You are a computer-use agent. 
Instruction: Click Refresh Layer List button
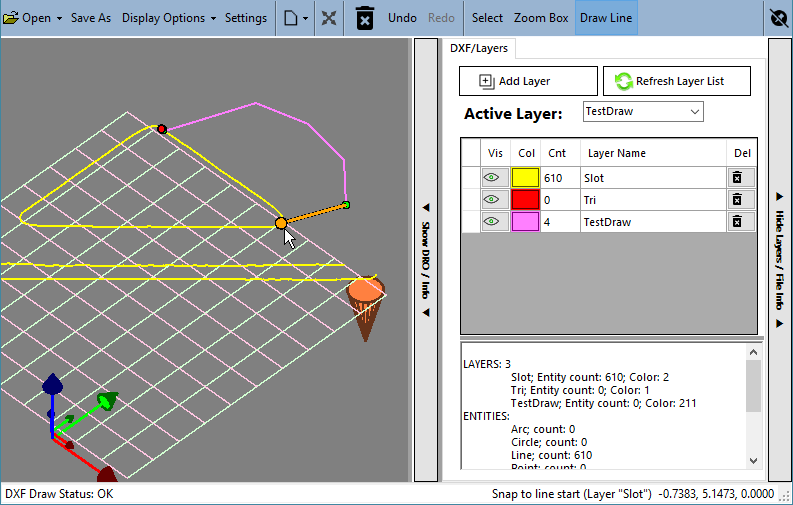pyautogui.click(x=677, y=81)
